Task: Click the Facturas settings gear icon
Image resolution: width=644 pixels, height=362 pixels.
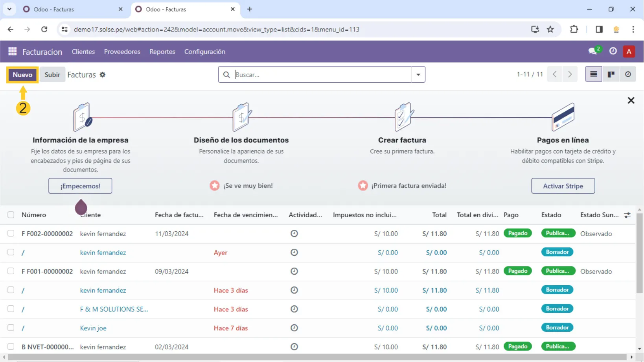Action: click(x=103, y=75)
